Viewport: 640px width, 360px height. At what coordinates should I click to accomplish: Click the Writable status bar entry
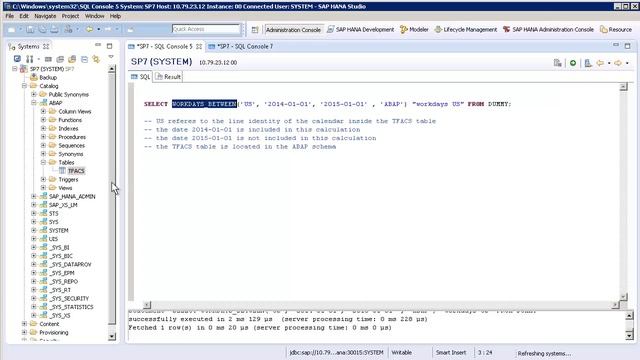(x=402, y=353)
